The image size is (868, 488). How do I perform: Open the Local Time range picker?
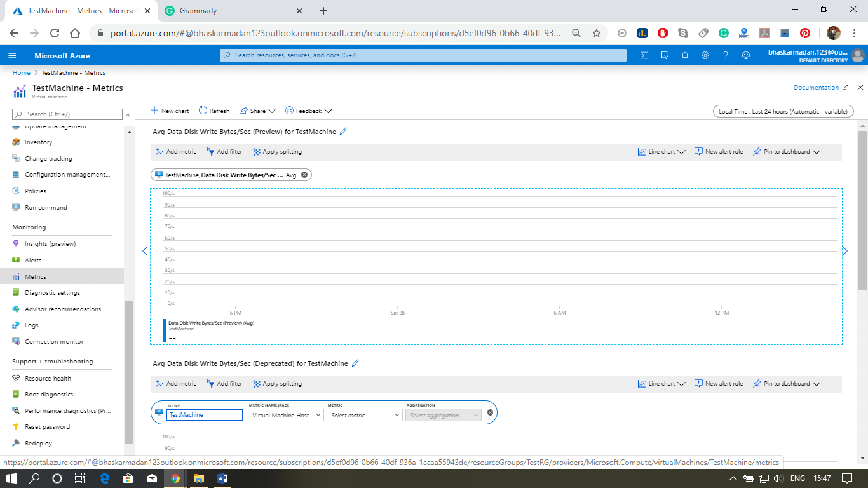[x=783, y=111]
